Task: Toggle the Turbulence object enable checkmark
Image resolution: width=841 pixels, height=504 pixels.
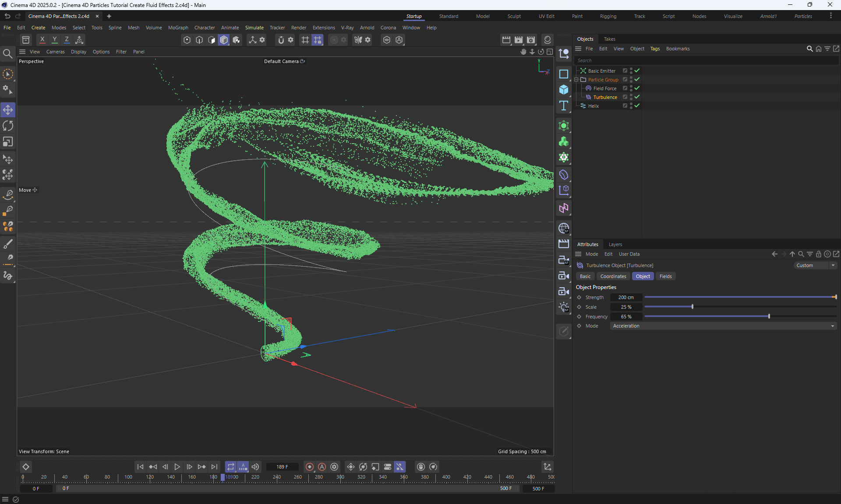Action: click(637, 97)
